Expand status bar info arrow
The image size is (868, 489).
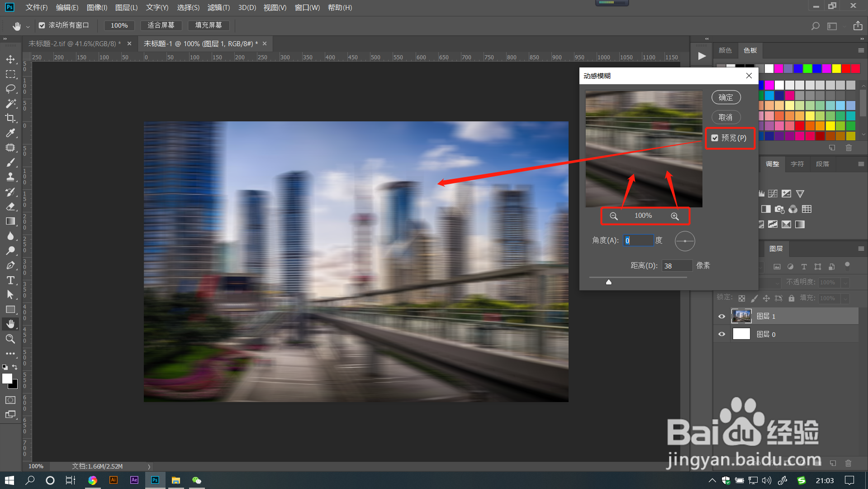[149, 466]
